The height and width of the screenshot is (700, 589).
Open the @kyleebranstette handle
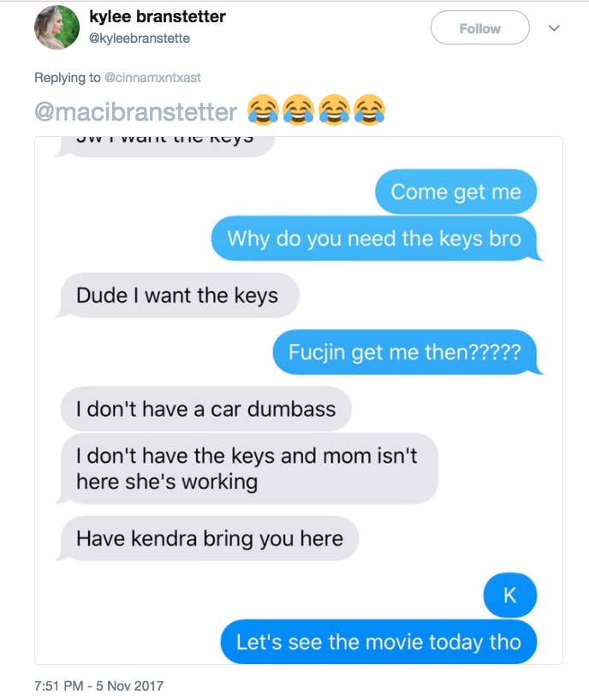pyautogui.click(x=140, y=39)
